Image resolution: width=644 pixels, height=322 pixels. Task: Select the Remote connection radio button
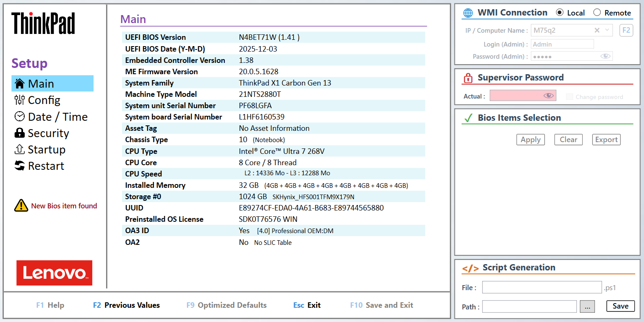click(x=597, y=13)
